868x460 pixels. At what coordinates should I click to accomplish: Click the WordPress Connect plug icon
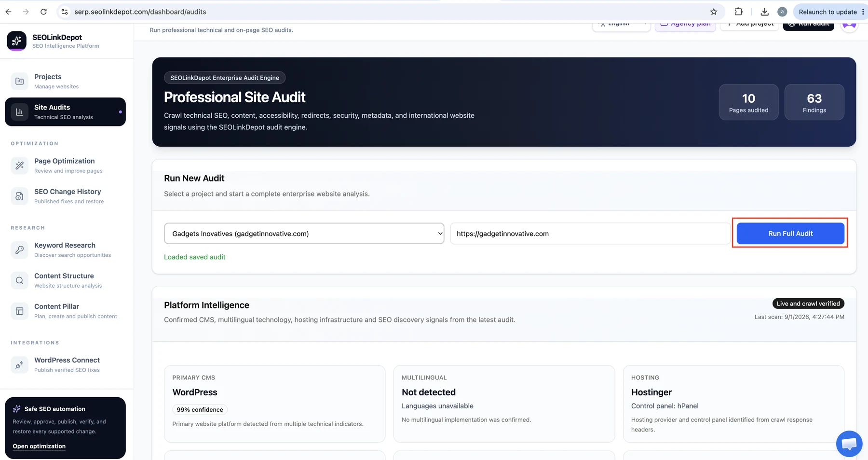pyautogui.click(x=19, y=364)
